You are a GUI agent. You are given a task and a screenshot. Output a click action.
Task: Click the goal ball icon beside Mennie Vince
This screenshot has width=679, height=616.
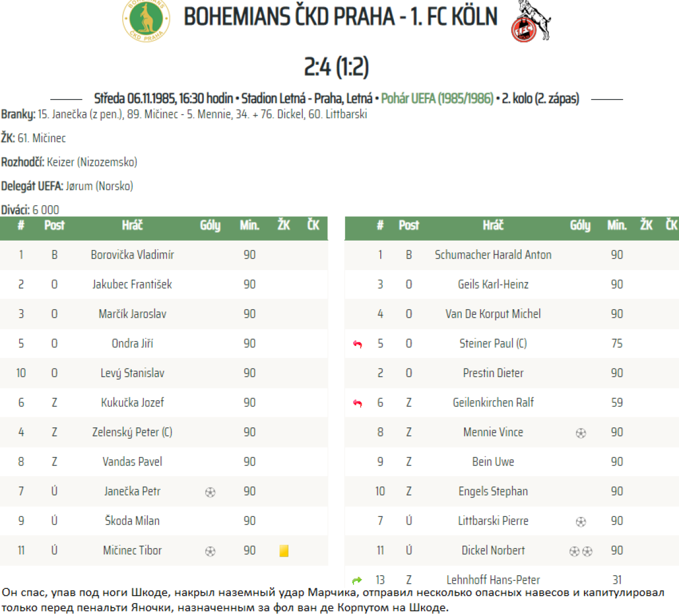581,433
